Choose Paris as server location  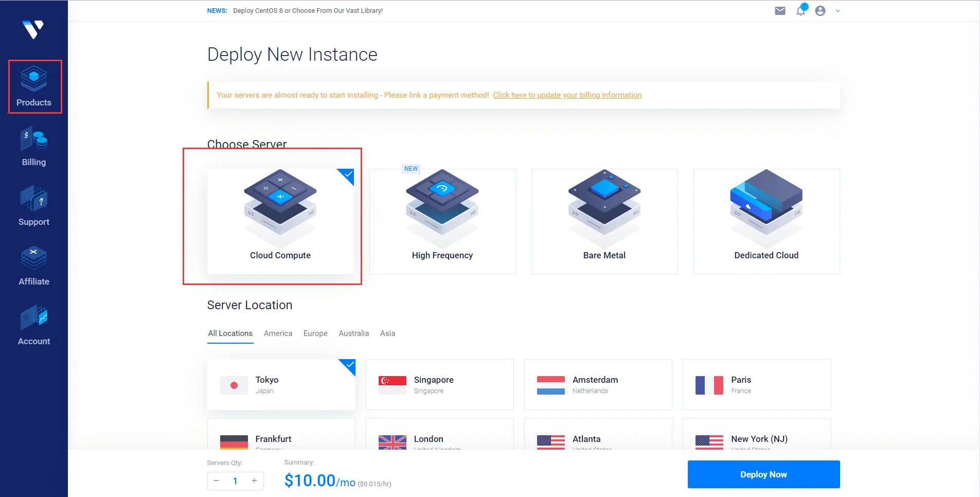pos(757,384)
